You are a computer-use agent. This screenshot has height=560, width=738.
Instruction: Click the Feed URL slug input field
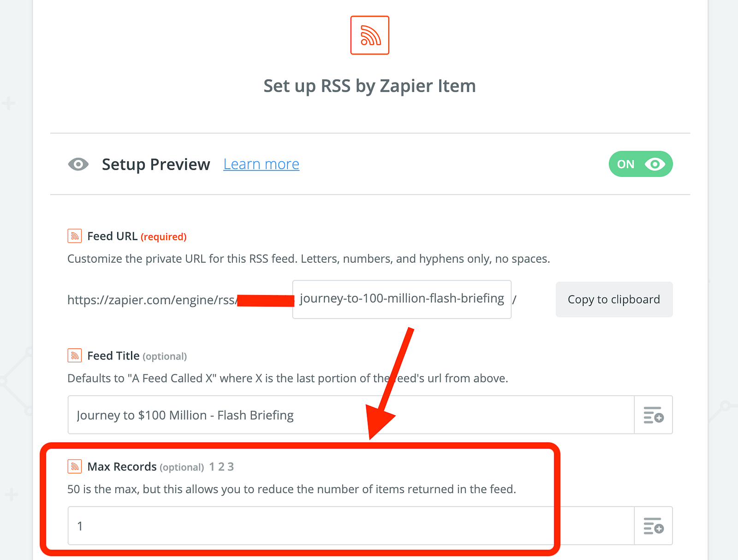coord(401,299)
